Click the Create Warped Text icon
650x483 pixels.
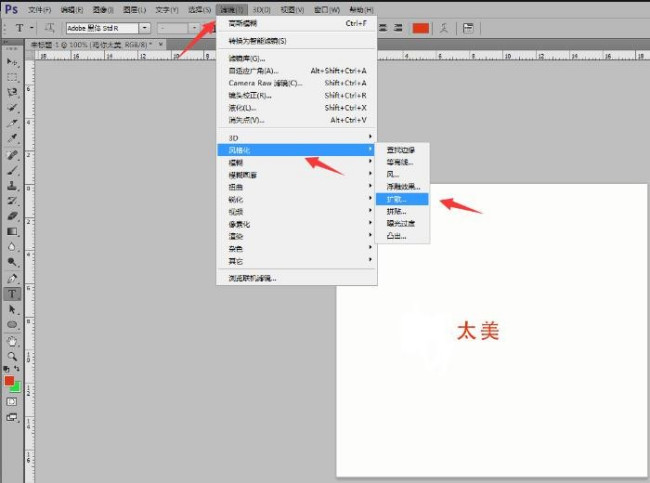click(x=444, y=27)
